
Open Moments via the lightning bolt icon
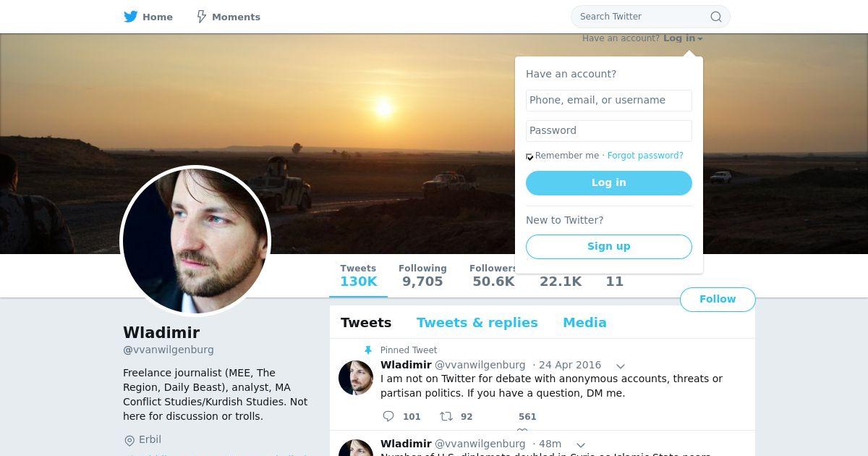click(x=202, y=17)
